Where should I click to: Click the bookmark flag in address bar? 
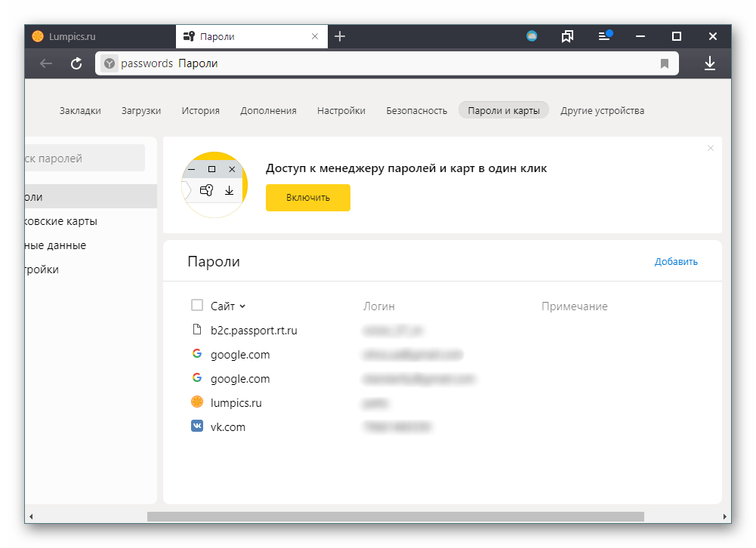665,64
